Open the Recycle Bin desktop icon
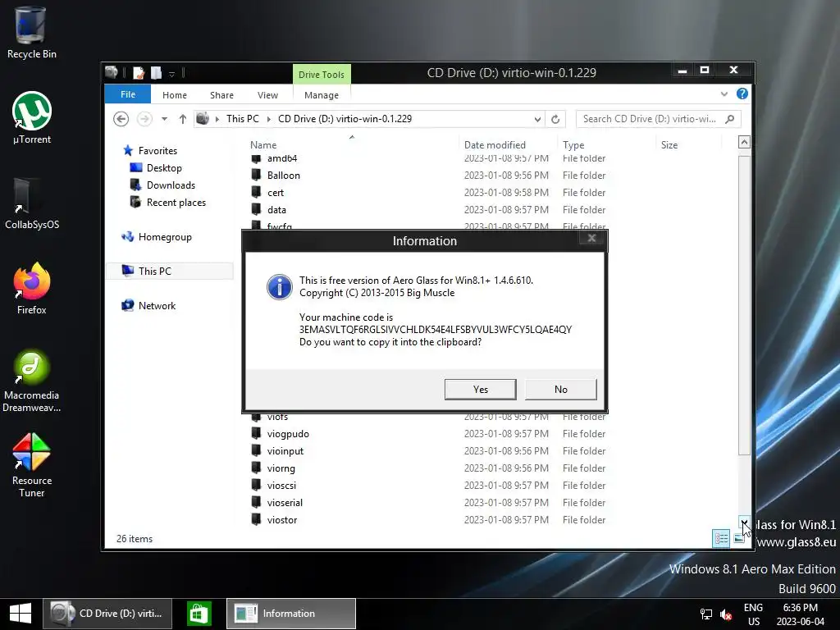Screen dimensions: 840x630 (32, 33)
